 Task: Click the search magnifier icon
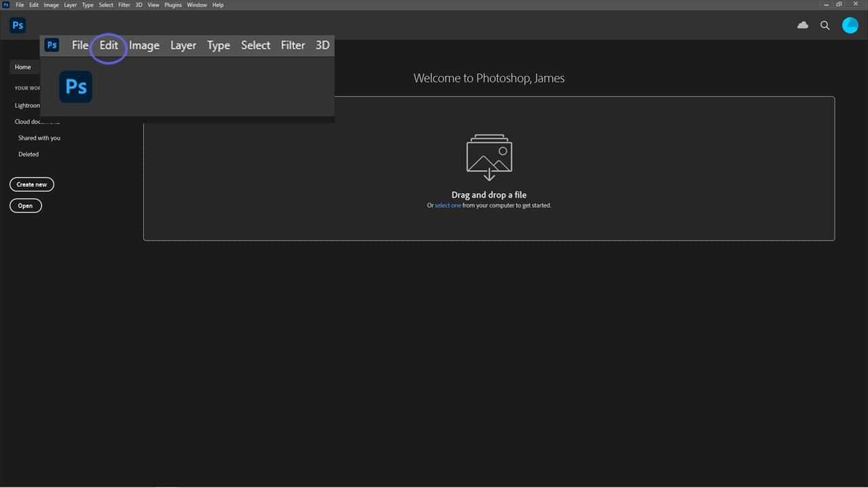[x=825, y=25]
